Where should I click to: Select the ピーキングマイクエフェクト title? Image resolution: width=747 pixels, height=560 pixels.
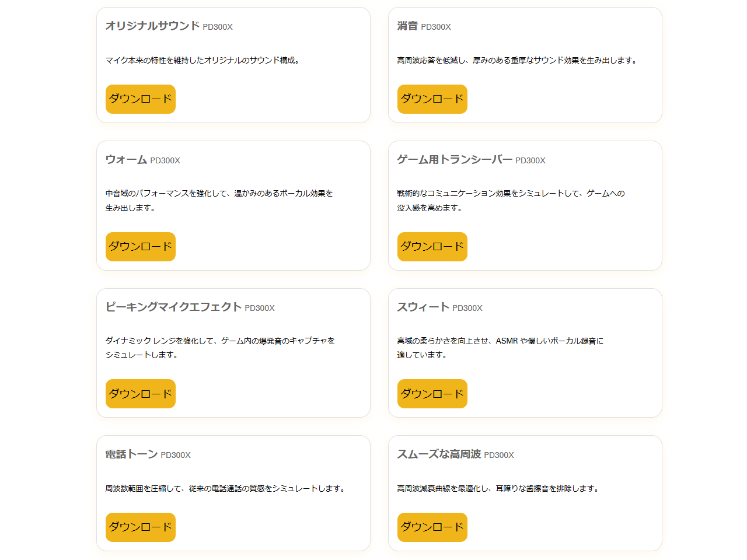(x=173, y=307)
